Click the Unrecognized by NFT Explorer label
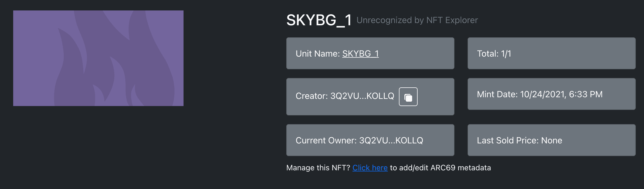Image resolution: width=644 pixels, height=189 pixels. click(417, 20)
